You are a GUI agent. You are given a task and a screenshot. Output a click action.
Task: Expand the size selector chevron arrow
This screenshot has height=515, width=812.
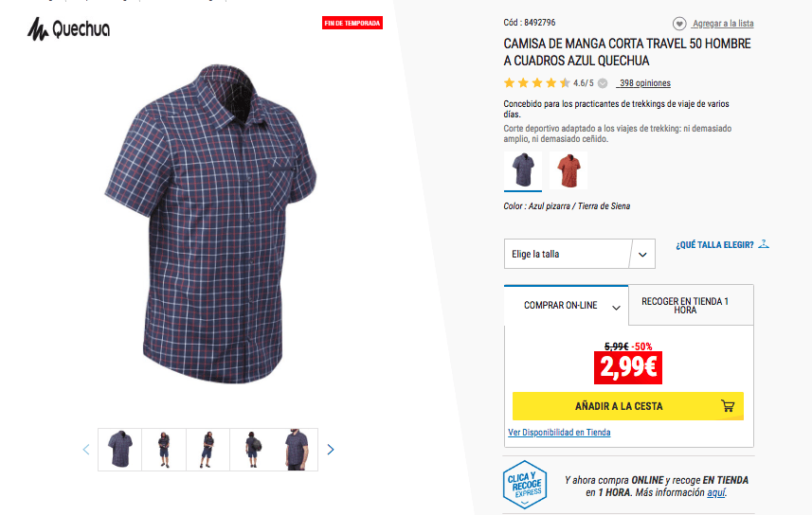[642, 254]
